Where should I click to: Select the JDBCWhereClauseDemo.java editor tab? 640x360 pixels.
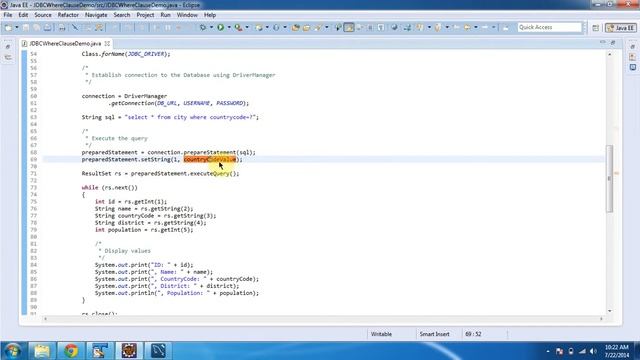pos(65,43)
